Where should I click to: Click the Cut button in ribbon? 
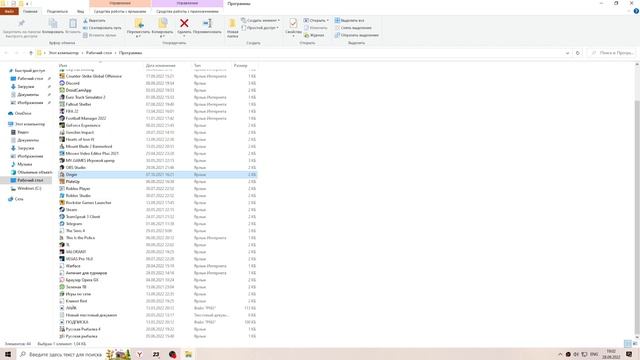point(94,20)
